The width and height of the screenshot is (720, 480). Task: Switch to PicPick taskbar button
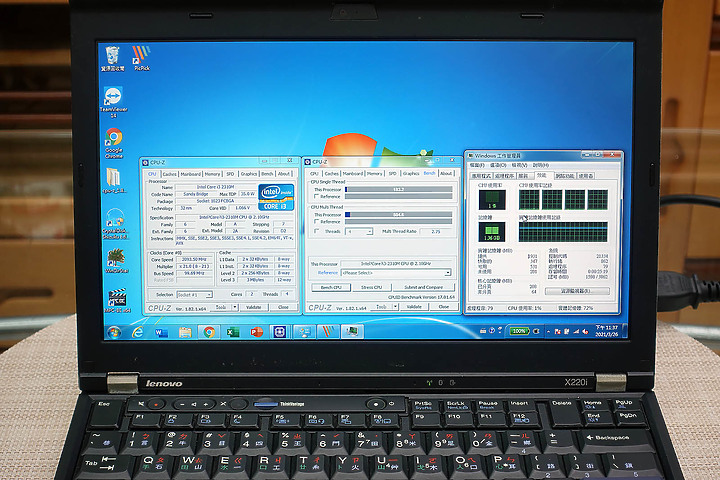(x=328, y=332)
